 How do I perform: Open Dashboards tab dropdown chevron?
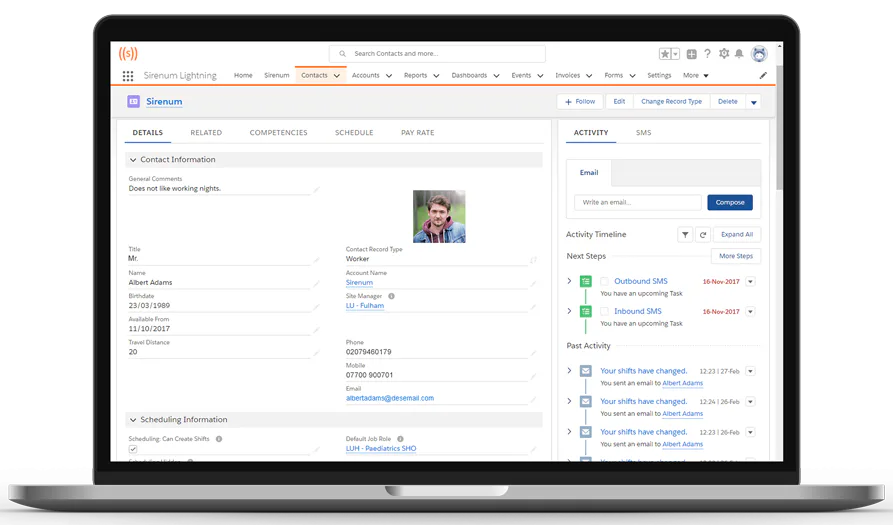click(x=496, y=76)
